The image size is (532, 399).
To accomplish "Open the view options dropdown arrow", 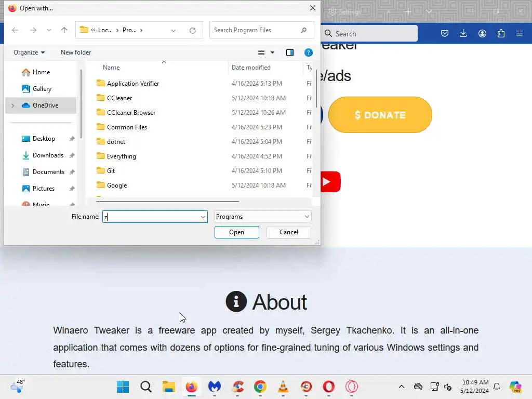I will coord(272,52).
